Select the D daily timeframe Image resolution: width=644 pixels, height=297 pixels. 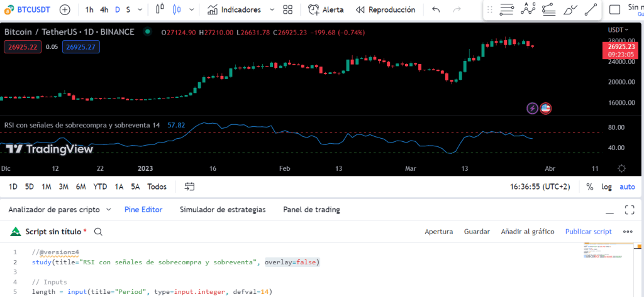(118, 9)
